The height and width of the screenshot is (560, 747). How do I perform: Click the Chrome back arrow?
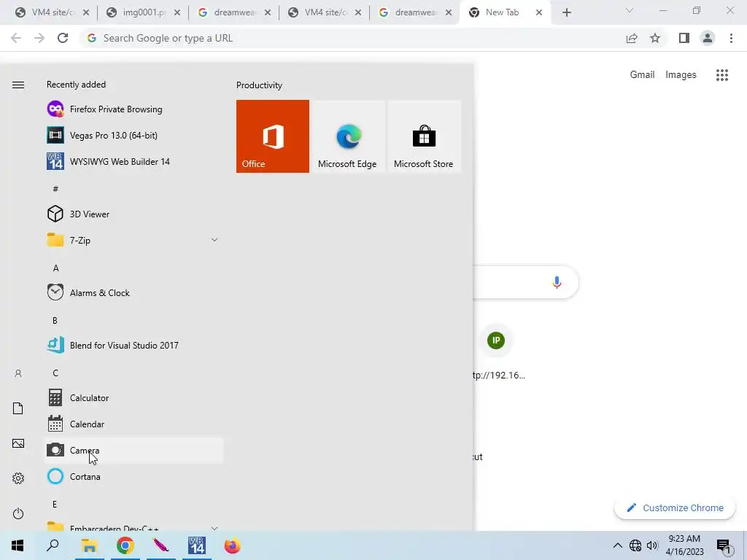click(16, 38)
